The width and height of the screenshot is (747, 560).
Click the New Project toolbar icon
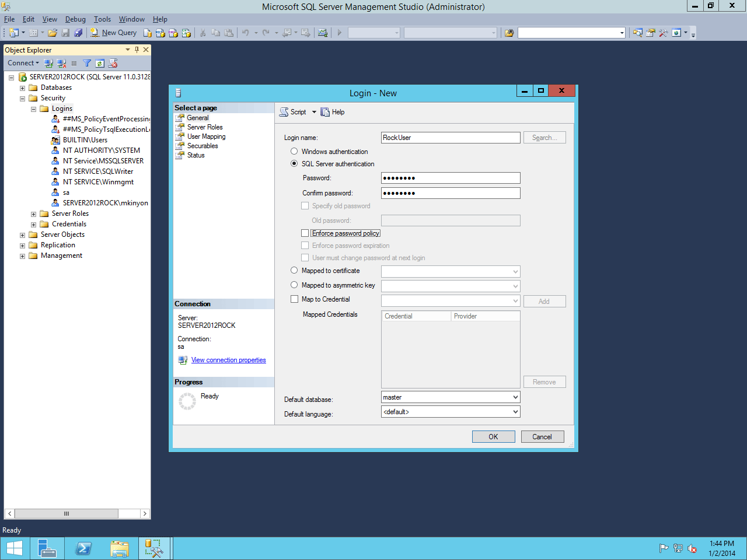(13, 33)
